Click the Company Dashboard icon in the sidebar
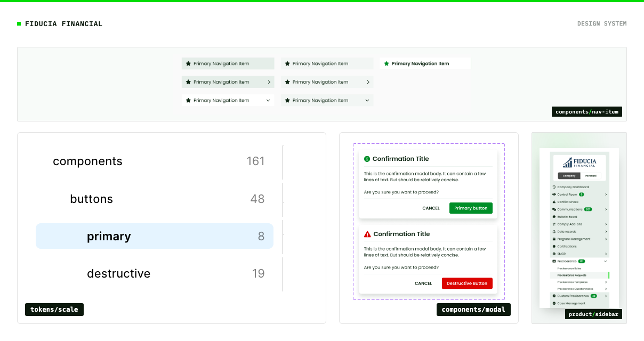 tap(554, 187)
